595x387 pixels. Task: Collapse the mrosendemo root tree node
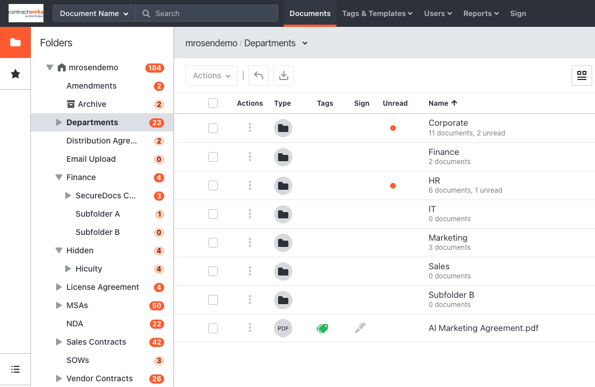click(x=49, y=68)
